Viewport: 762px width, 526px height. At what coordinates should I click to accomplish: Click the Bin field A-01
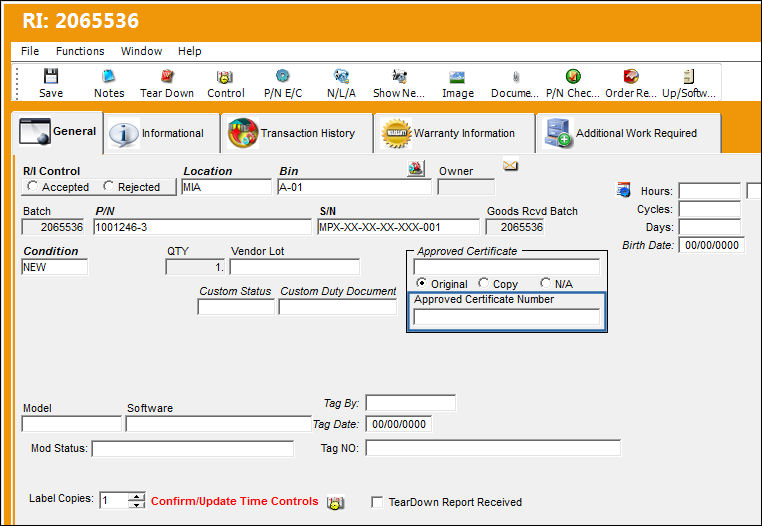pyautogui.click(x=354, y=187)
